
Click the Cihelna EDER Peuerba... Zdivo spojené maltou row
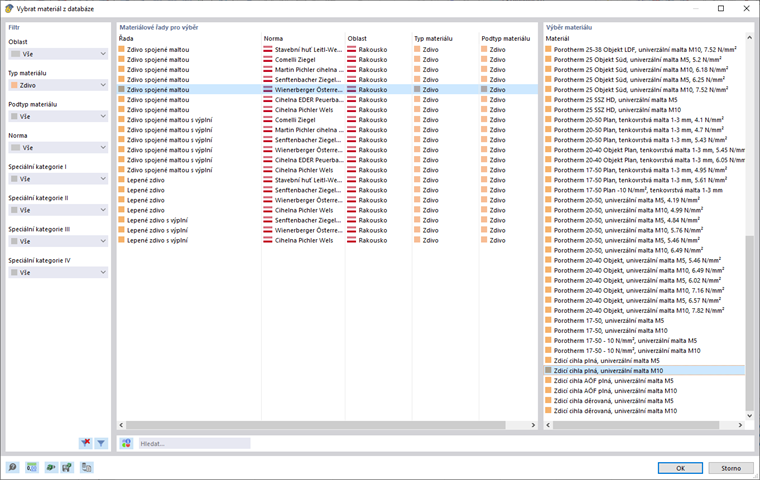pos(328,99)
